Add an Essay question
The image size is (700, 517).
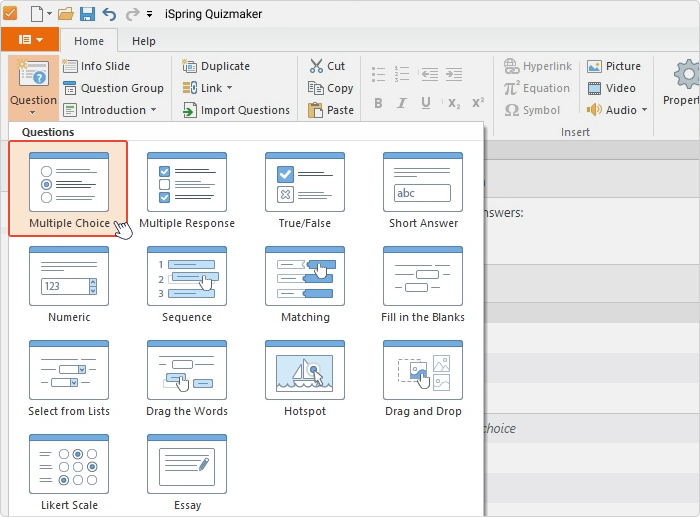187,471
